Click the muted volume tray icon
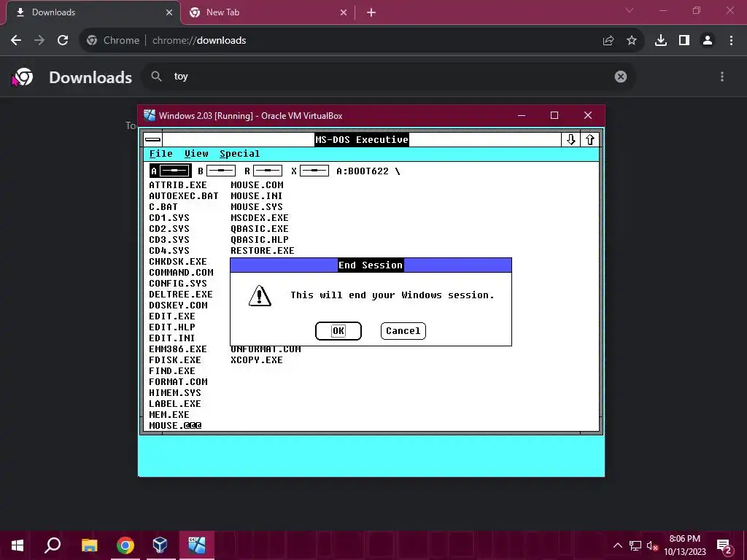 (x=652, y=545)
